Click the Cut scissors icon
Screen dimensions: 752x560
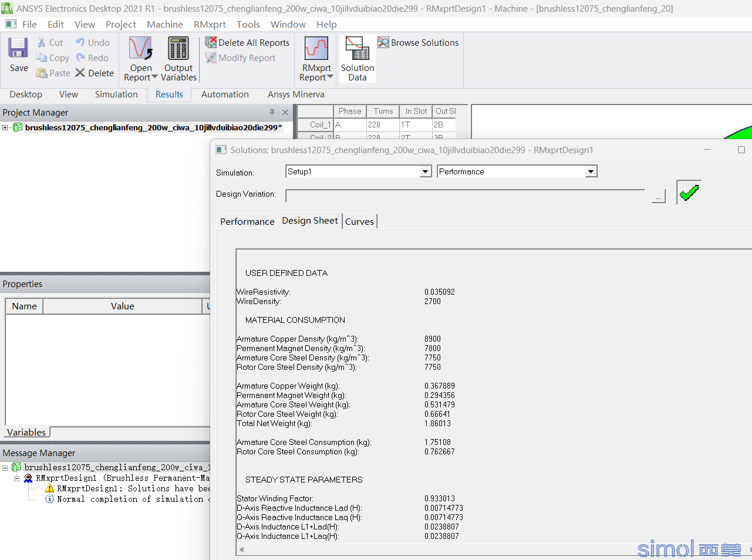pos(42,43)
